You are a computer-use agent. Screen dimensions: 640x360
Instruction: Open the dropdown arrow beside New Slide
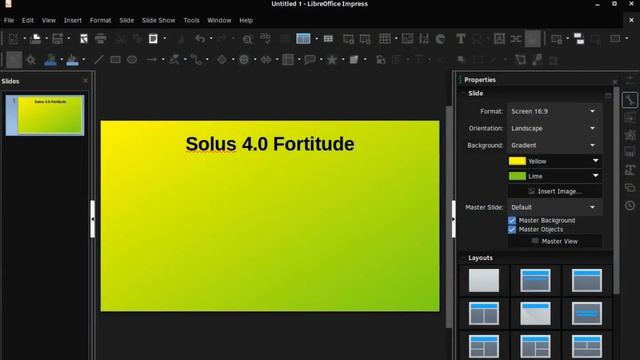[568, 39]
